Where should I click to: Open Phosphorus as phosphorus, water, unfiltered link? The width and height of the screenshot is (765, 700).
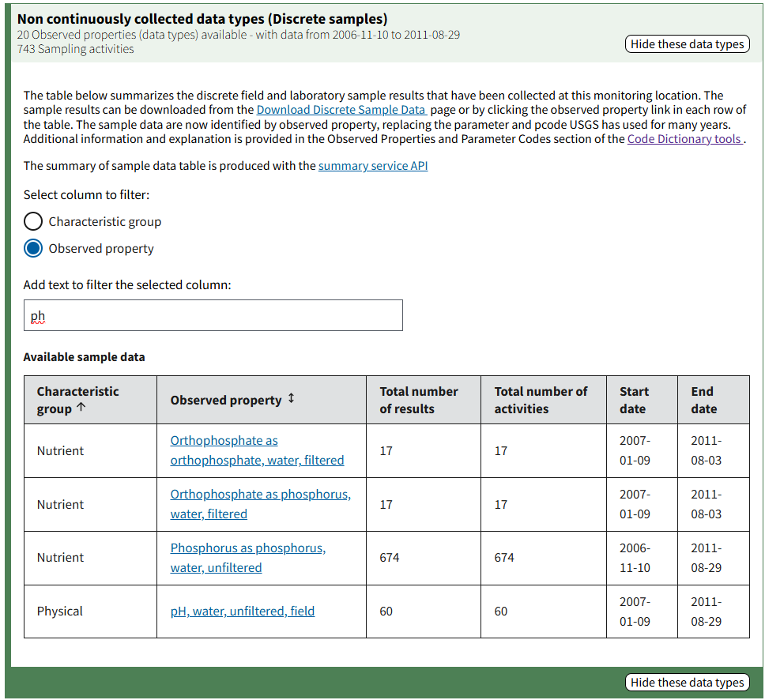click(248, 558)
